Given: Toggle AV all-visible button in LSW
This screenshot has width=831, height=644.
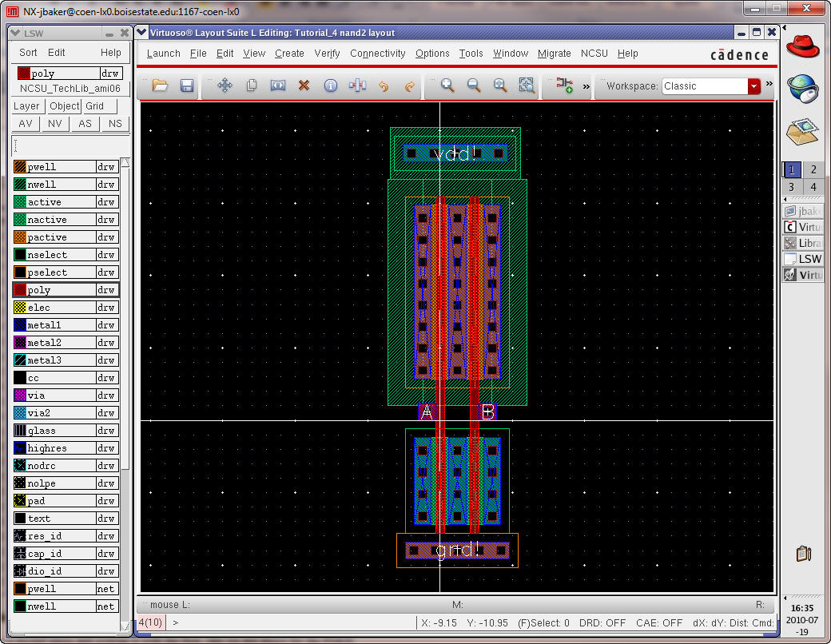Looking at the screenshot, I should point(26,124).
